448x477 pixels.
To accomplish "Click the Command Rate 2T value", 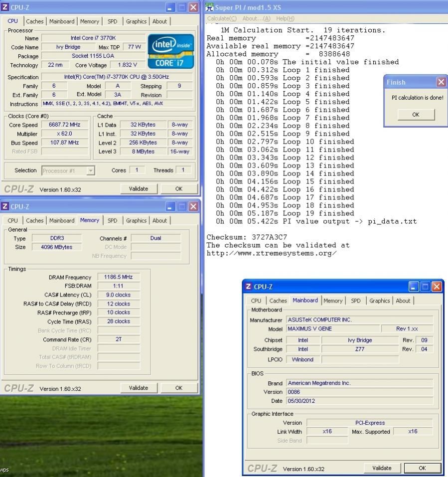I will [x=119, y=339].
